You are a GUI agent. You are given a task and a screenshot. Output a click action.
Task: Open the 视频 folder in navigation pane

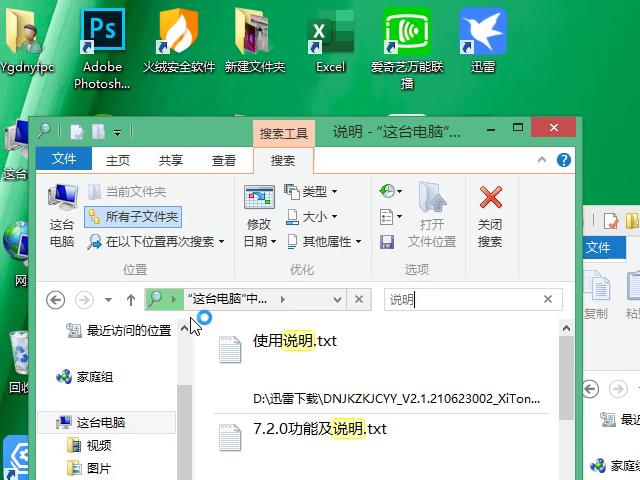click(89, 445)
